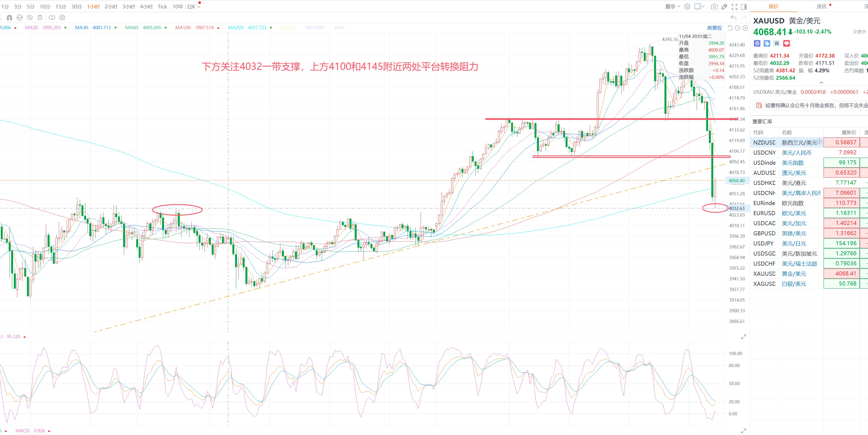Click the fullscreen expand icon
Screen dimensions: 868x435
tap(735, 7)
